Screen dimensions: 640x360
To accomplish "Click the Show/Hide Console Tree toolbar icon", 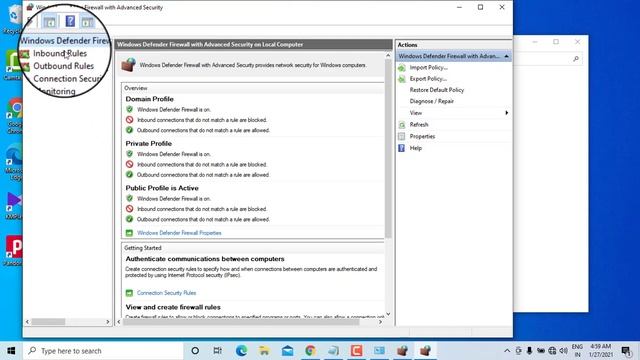I will click(x=49, y=22).
